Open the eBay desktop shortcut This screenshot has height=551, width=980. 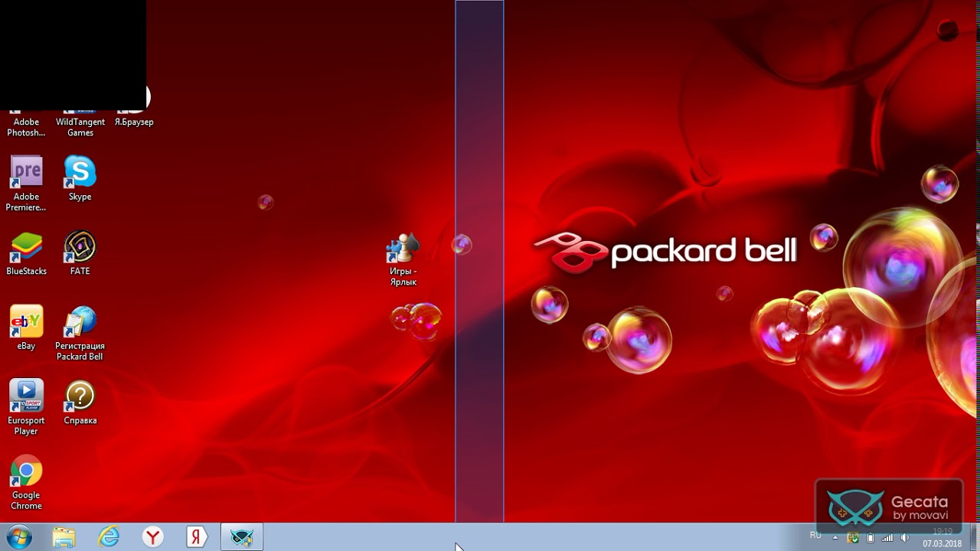click(26, 328)
